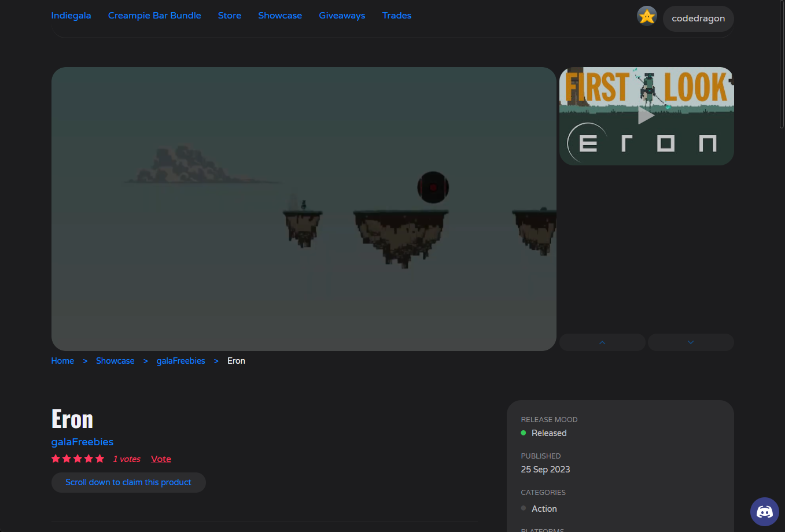Open the galaFreebies developer link under title
Viewport: 785px width, 532px height.
pos(82,442)
